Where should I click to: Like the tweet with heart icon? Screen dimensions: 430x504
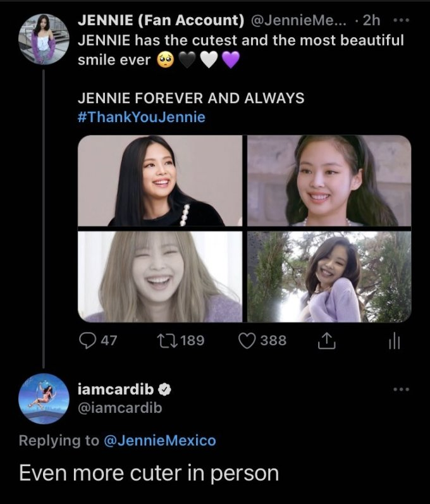pos(247,340)
